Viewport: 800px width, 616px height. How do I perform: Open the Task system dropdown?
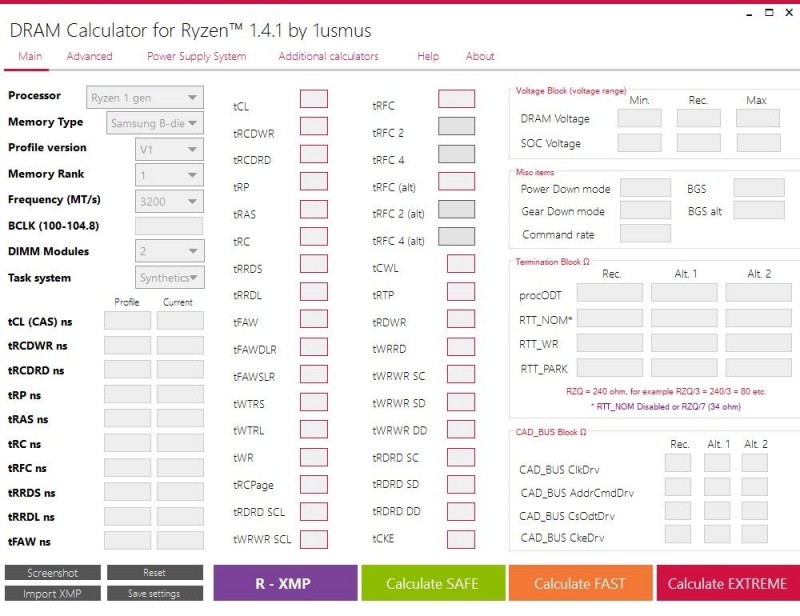[169, 277]
